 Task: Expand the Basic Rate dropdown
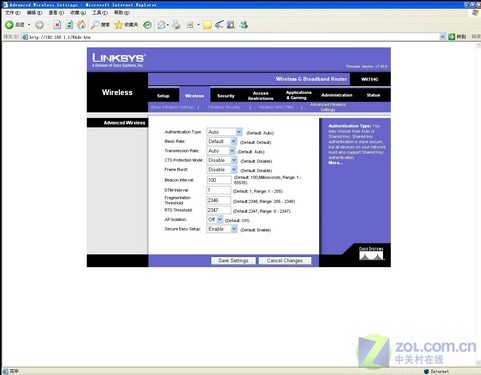234,141
